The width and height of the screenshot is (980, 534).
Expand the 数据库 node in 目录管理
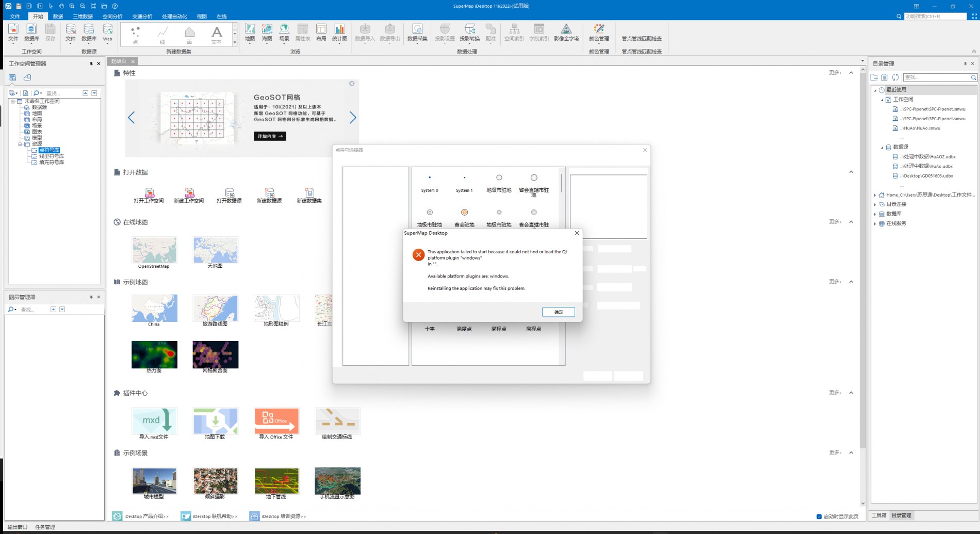(x=875, y=214)
